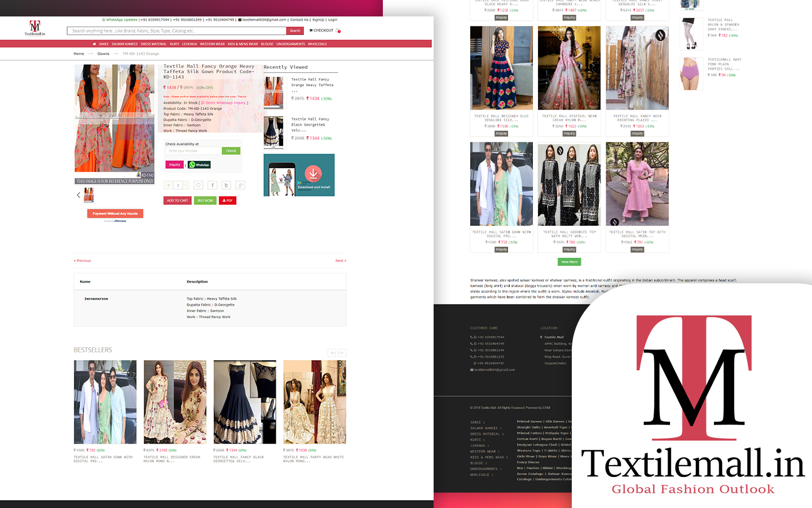The image size is (812, 508).
Task: Open Fancy Wear Printing Plazzo product image
Action: click(637, 68)
